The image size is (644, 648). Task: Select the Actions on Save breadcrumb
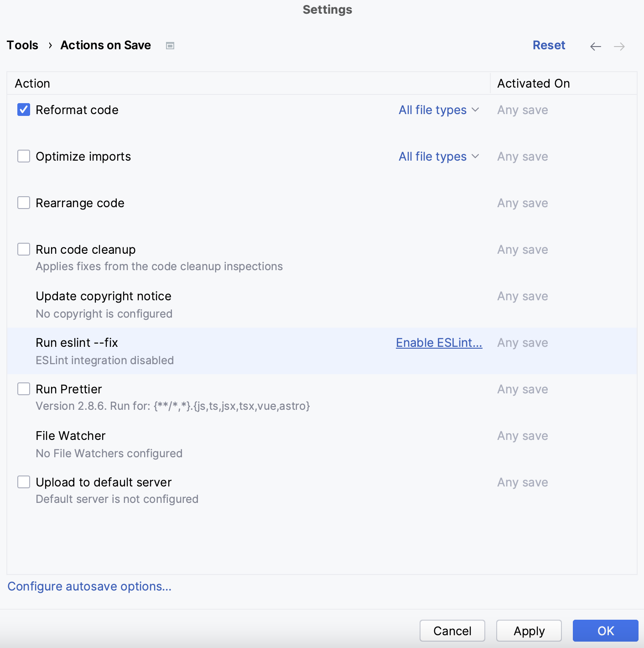pos(105,45)
